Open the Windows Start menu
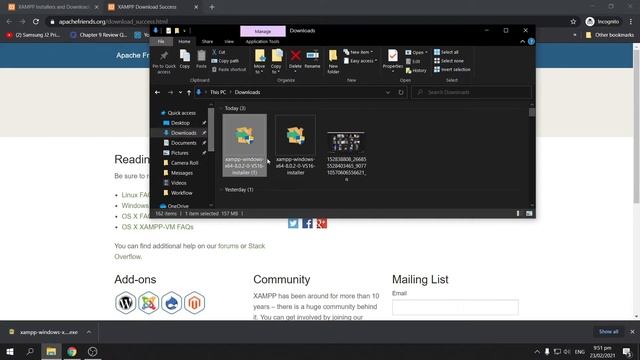Screen dimensions: 640x360 [x=9, y=351]
